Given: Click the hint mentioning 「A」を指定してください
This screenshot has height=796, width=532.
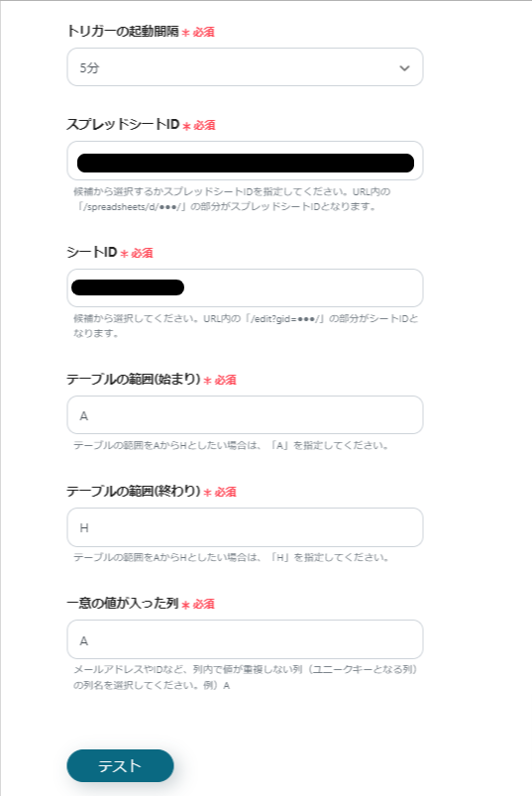Looking at the screenshot, I should point(231,446).
